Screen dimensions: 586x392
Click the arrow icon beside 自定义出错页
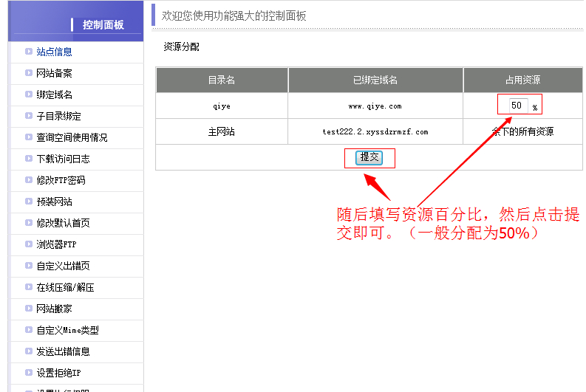tap(29, 265)
